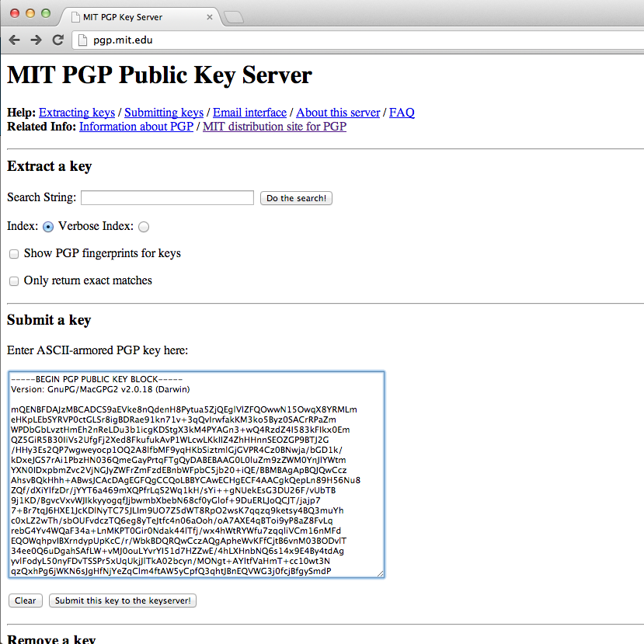Click the Clear button

tap(26, 600)
